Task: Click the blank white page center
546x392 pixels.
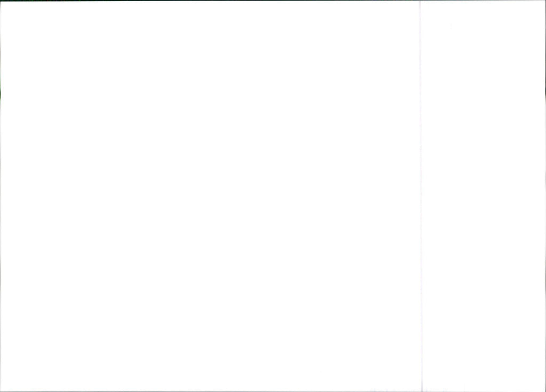Action: (210, 196)
